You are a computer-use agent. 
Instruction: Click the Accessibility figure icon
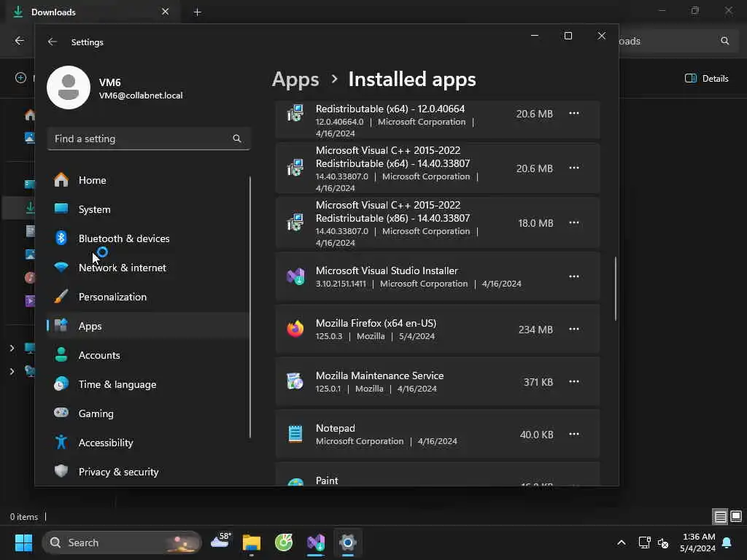point(61,442)
